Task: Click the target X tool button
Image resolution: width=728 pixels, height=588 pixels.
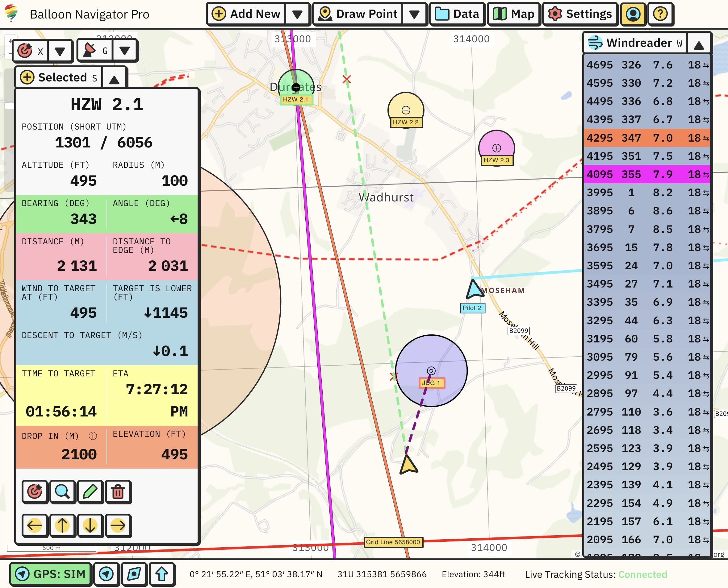Action: click(x=31, y=51)
